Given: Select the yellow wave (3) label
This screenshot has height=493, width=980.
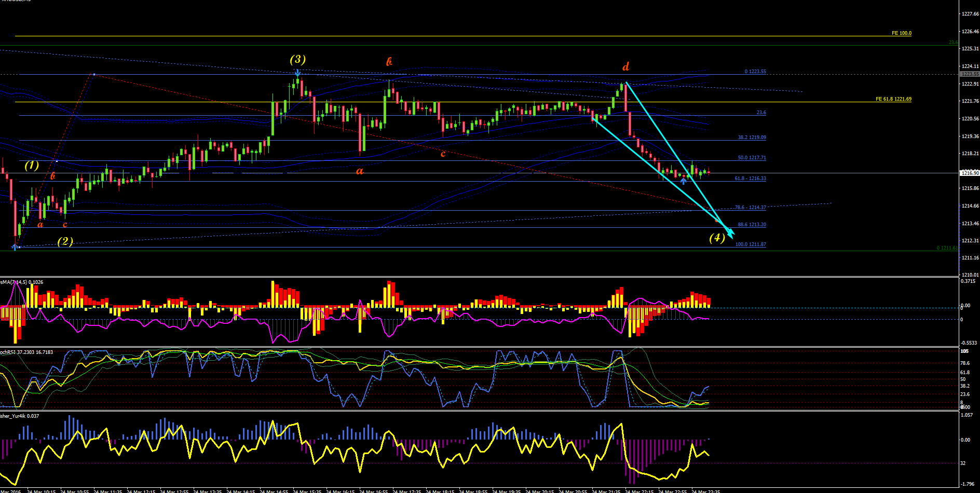Looking at the screenshot, I should pos(297,60).
